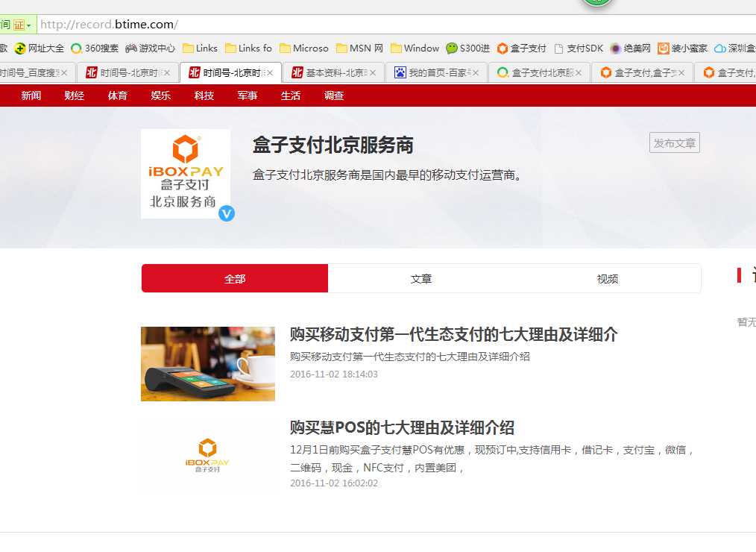Go to the 财经 section

(75, 95)
